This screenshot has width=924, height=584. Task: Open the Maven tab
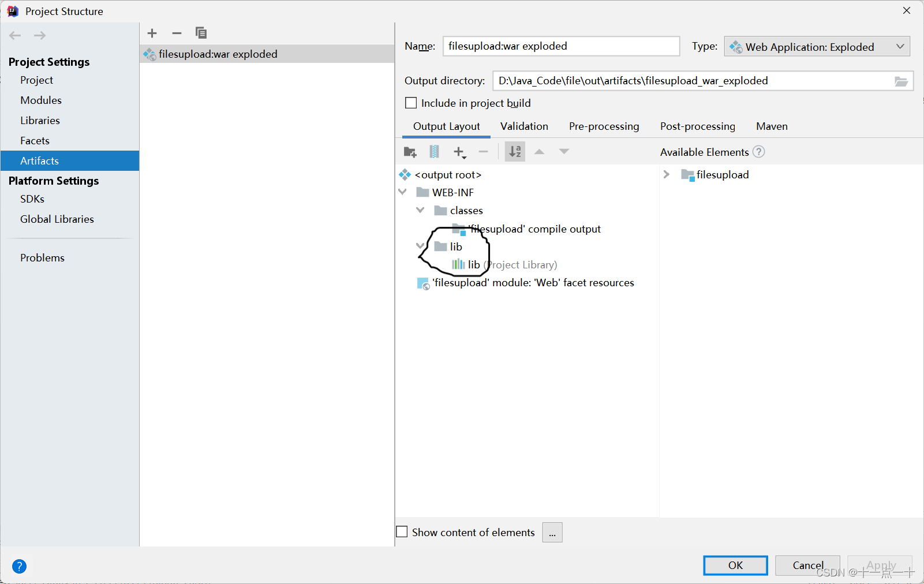(x=771, y=126)
